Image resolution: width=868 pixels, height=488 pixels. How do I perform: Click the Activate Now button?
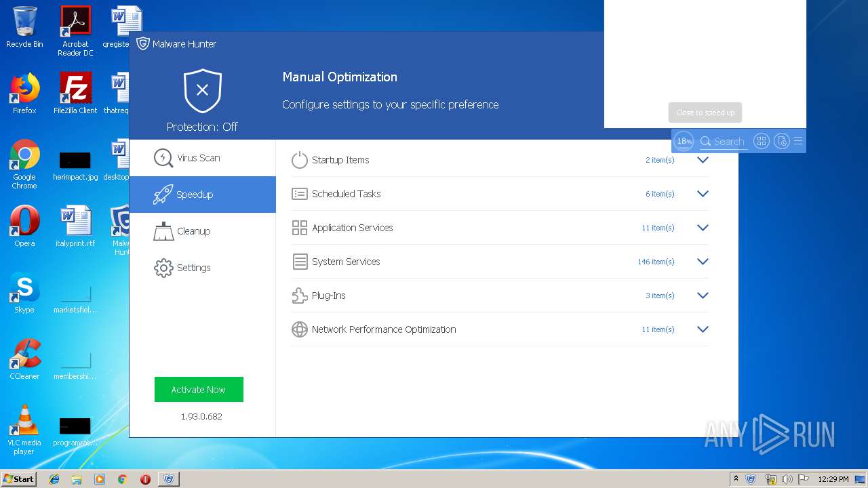coord(199,390)
